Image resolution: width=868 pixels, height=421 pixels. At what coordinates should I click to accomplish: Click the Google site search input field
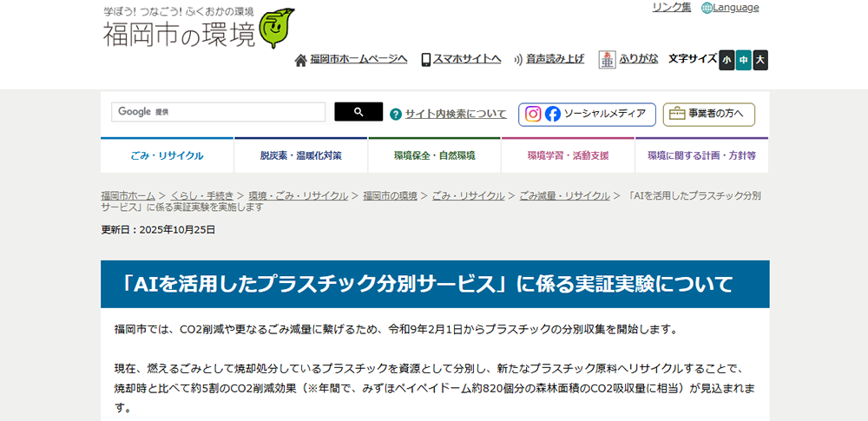(x=218, y=112)
